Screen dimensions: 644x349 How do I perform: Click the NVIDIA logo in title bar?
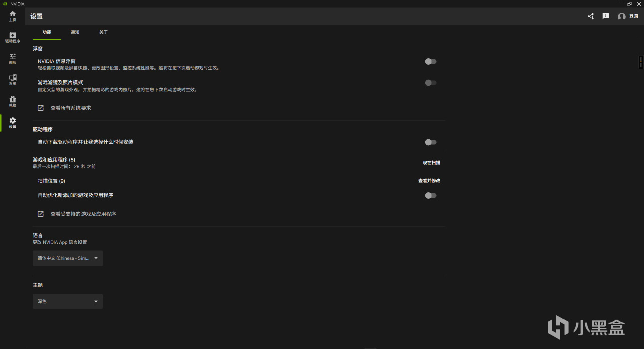[x=5, y=4]
